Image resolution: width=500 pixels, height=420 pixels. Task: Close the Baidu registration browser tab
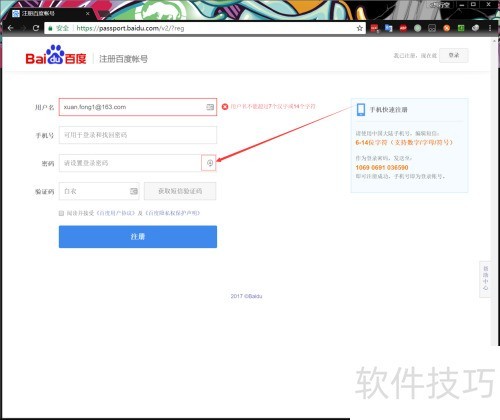point(87,14)
